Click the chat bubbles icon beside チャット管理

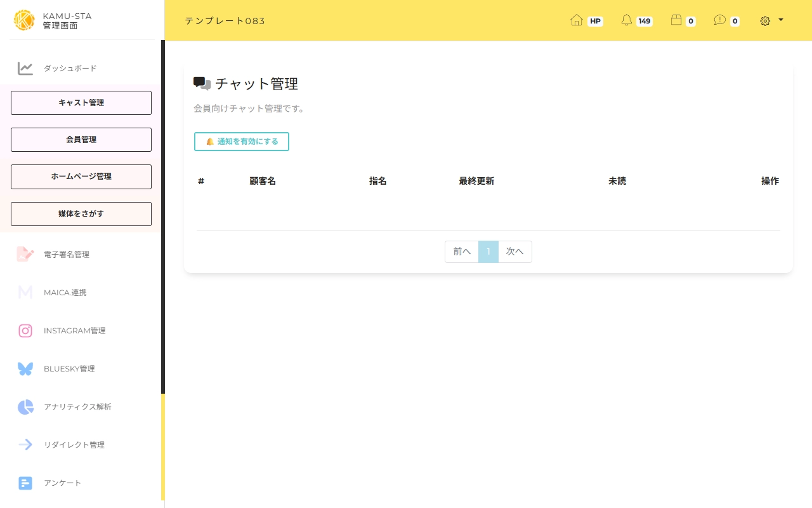(x=202, y=84)
